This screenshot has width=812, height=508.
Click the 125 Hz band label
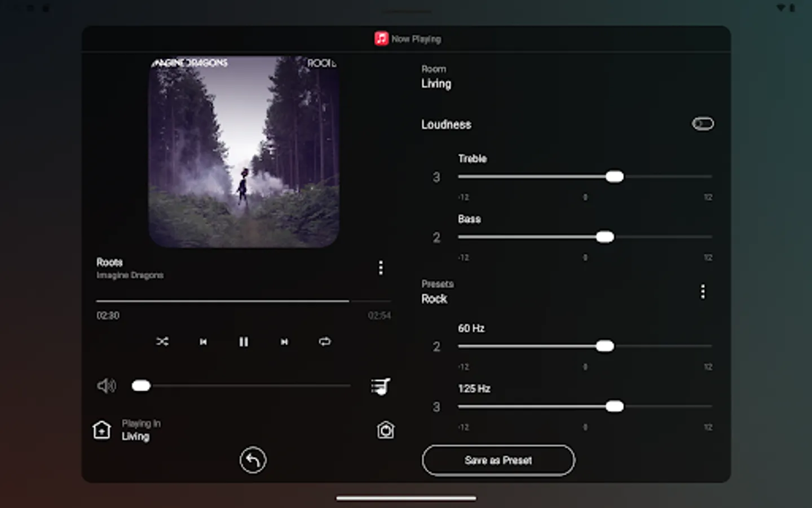(x=474, y=389)
